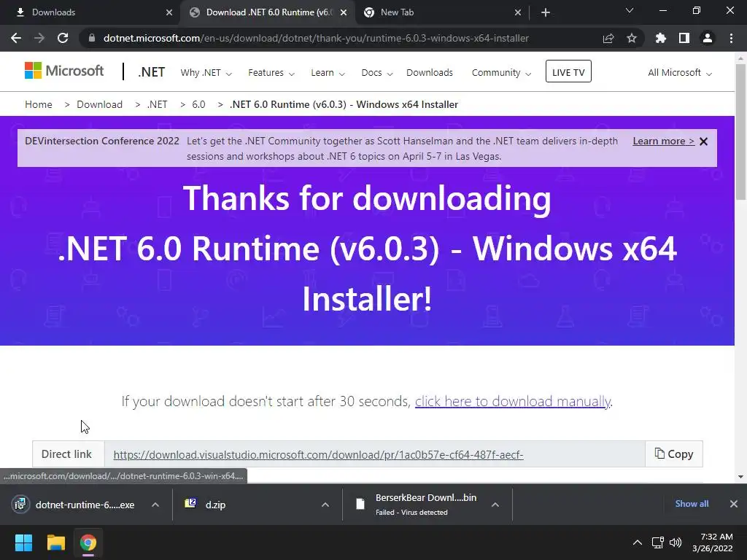Close the New Tab tab

tap(518, 12)
